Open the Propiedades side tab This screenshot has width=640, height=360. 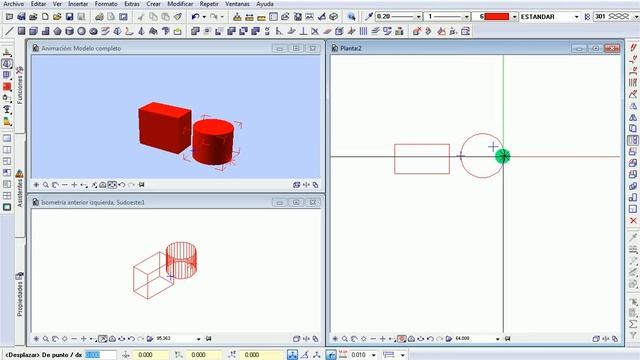[20, 295]
